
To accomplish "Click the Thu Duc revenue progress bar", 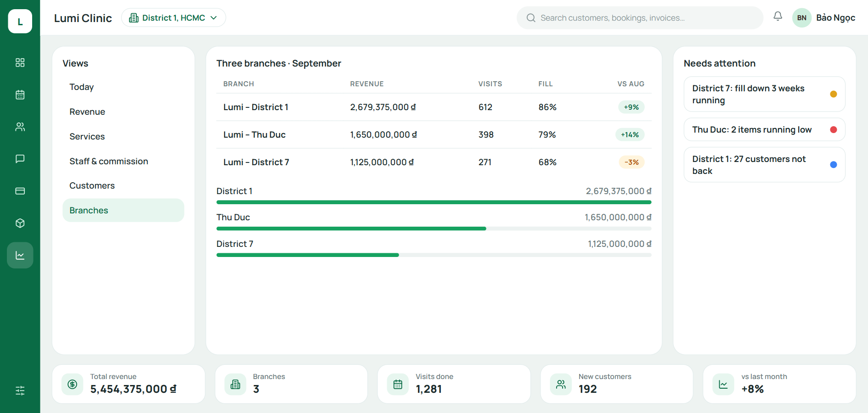I will 434,229.
